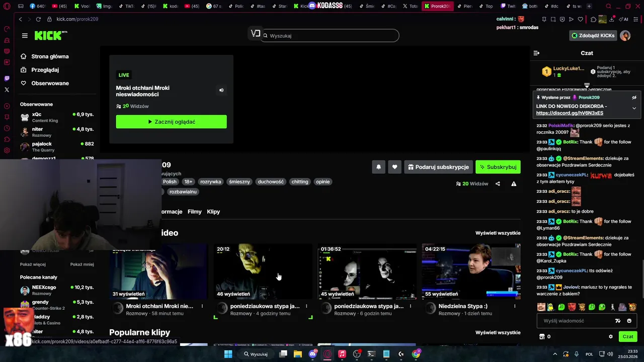The height and width of the screenshot is (362, 644).
Task: Click Podaruj subskrypcje button
Action: [438, 167]
